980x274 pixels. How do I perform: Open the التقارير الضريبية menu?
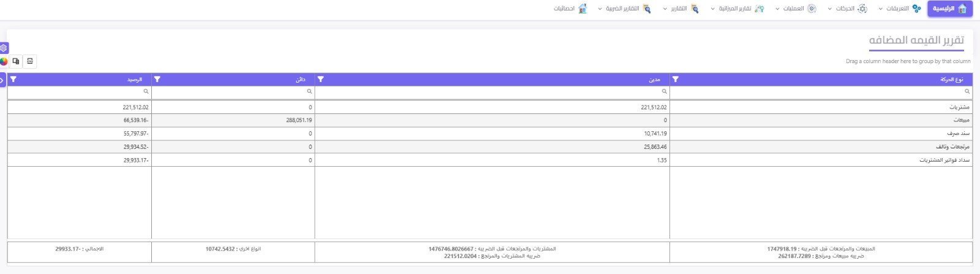(x=624, y=9)
